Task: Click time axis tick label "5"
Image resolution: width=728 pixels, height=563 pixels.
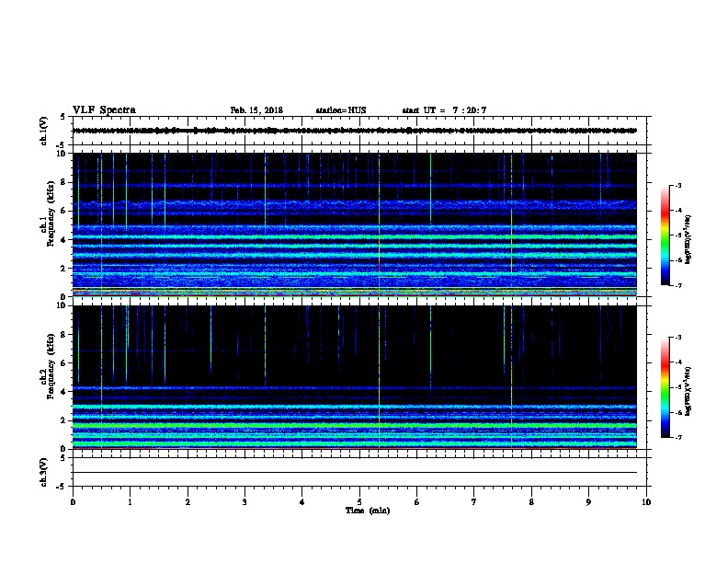Action: click(359, 502)
